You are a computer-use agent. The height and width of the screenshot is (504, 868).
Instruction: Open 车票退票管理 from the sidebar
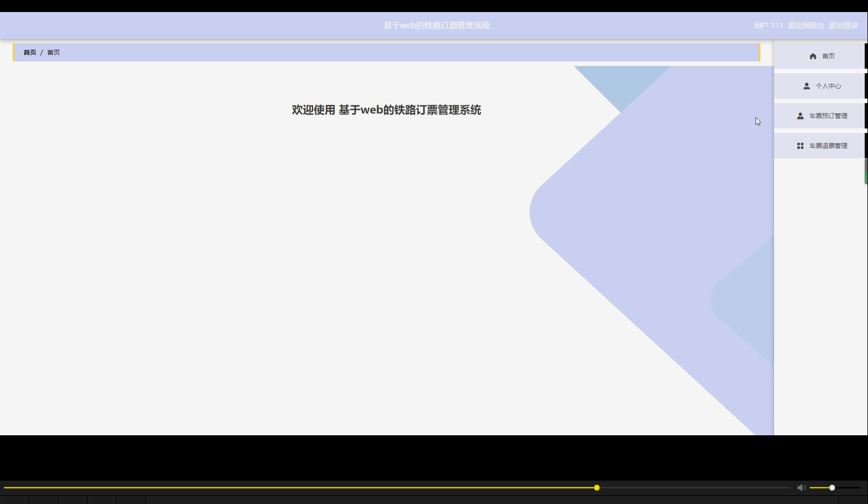pyautogui.click(x=828, y=145)
